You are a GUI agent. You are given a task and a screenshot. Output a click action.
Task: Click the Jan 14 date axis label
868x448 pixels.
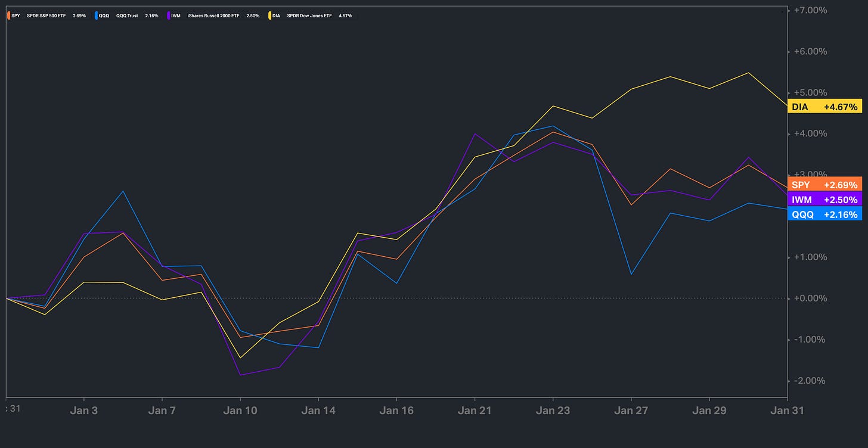point(318,410)
